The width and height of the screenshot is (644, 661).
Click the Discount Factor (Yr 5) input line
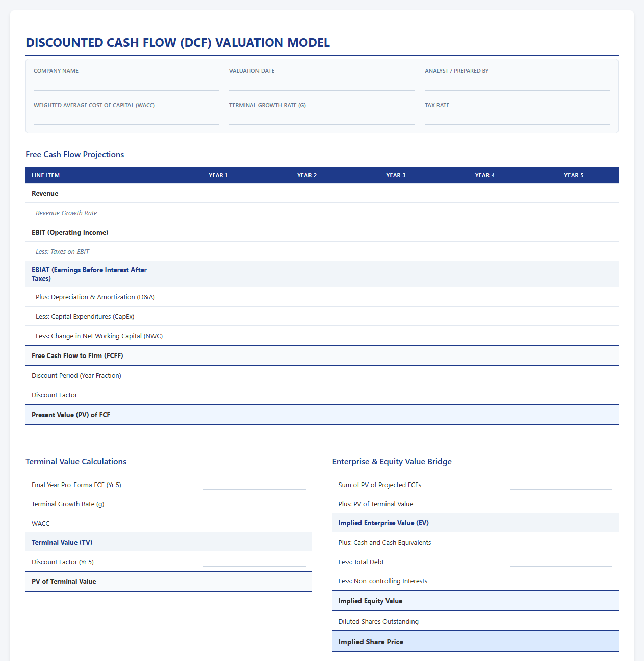pyautogui.click(x=254, y=562)
